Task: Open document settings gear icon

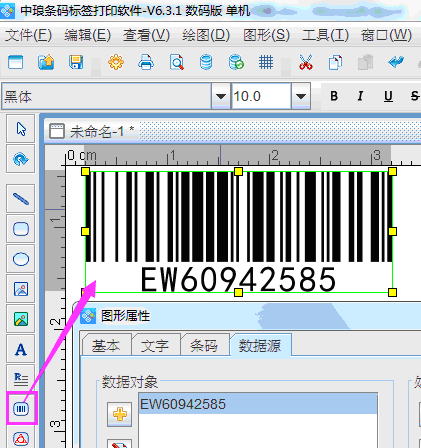Action: pyautogui.click(x=116, y=62)
